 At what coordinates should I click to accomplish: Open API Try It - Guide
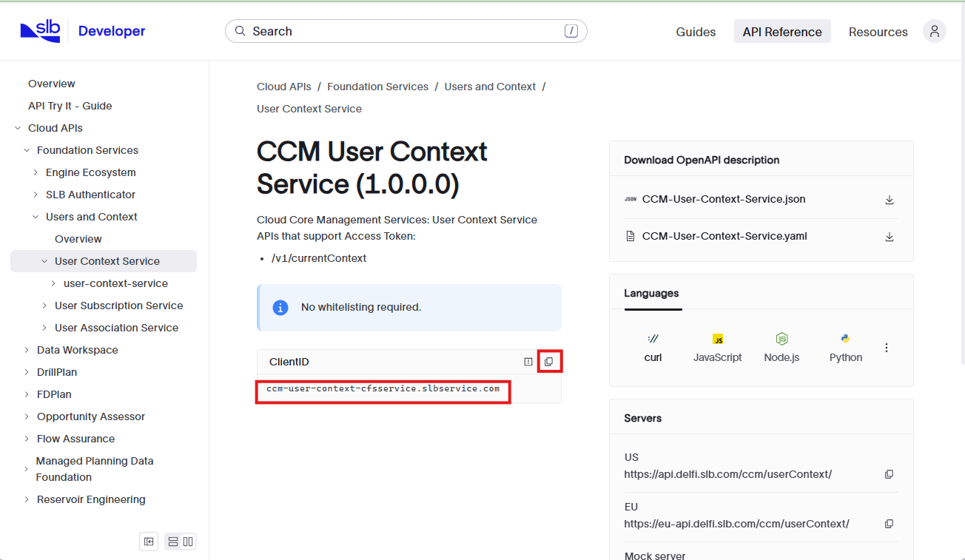tap(70, 106)
